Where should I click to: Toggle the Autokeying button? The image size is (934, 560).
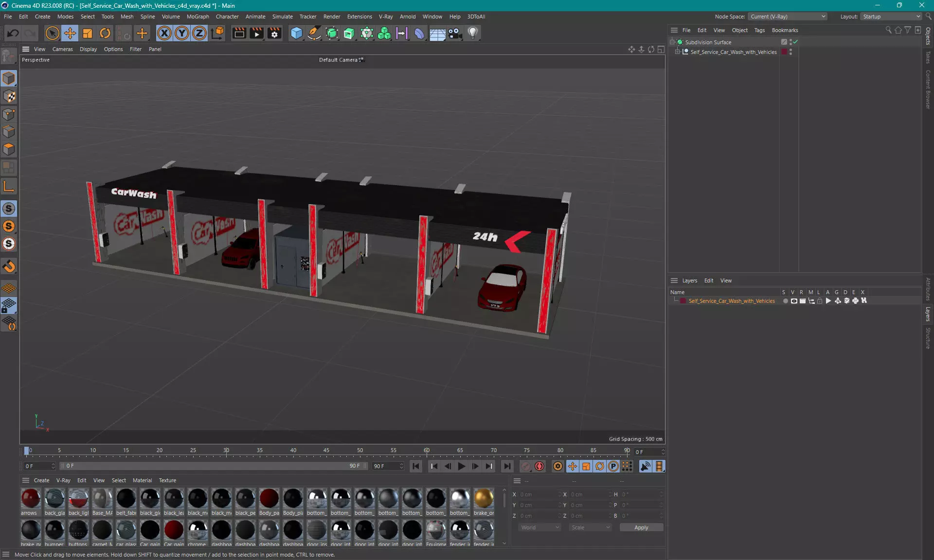[x=539, y=466]
